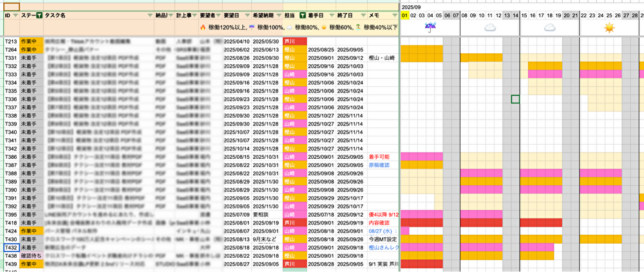Open the active filter on ステータス column
644x272 pixels.
tap(39, 15)
